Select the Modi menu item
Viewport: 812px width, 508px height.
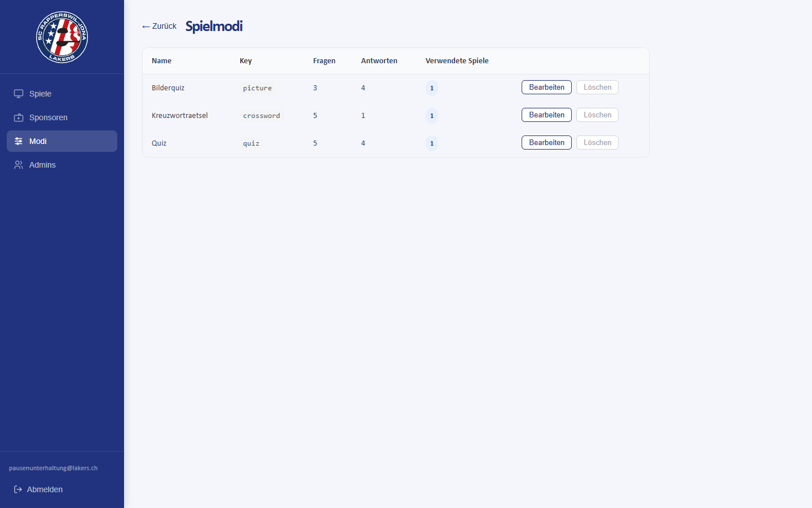[x=62, y=141]
